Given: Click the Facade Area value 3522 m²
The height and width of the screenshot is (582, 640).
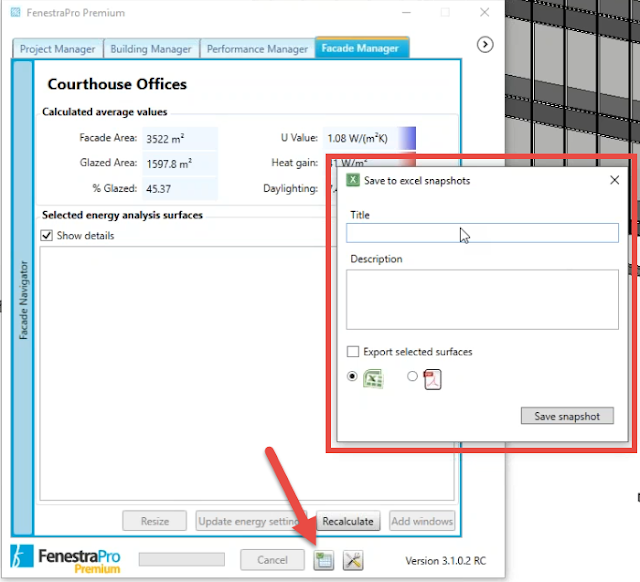Looking at the screenshot, I should 180,139.
